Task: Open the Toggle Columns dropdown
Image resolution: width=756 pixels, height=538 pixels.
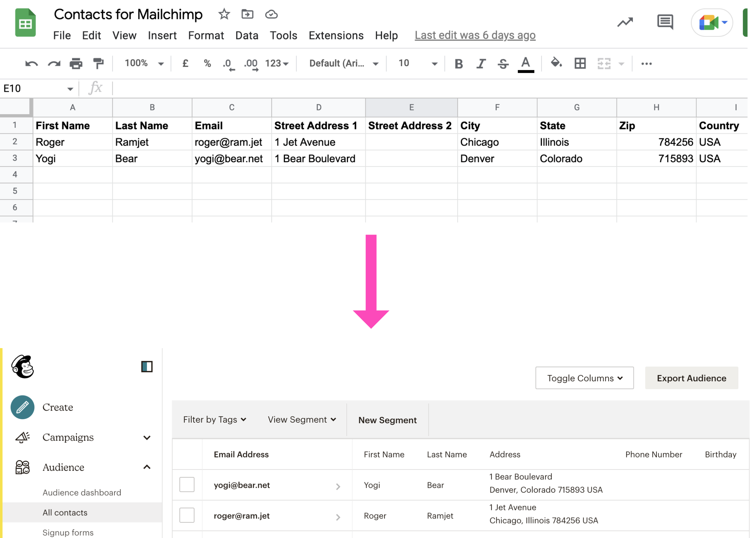Action: 584,378
